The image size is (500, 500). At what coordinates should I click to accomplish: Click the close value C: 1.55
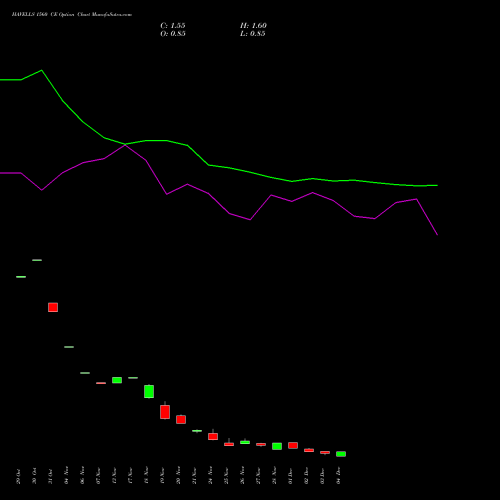coord(173,26)
